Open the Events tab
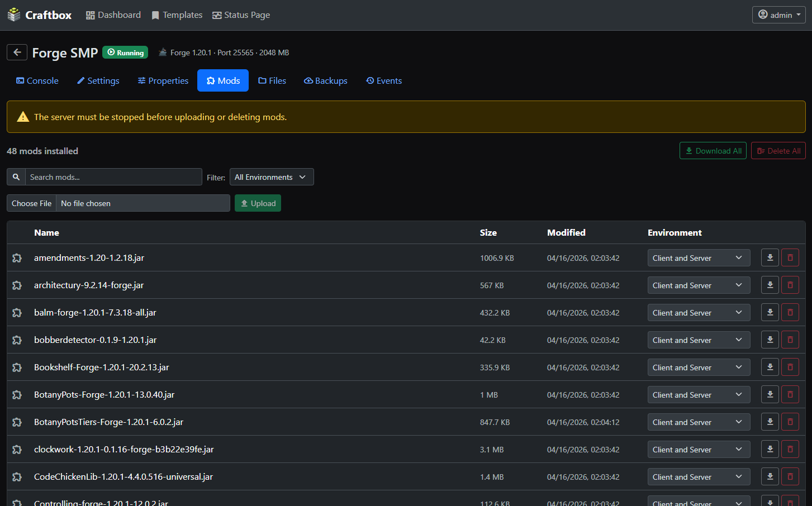Image resolution: width=812 pixels, height=506 pixels. (x=383, y=80)
